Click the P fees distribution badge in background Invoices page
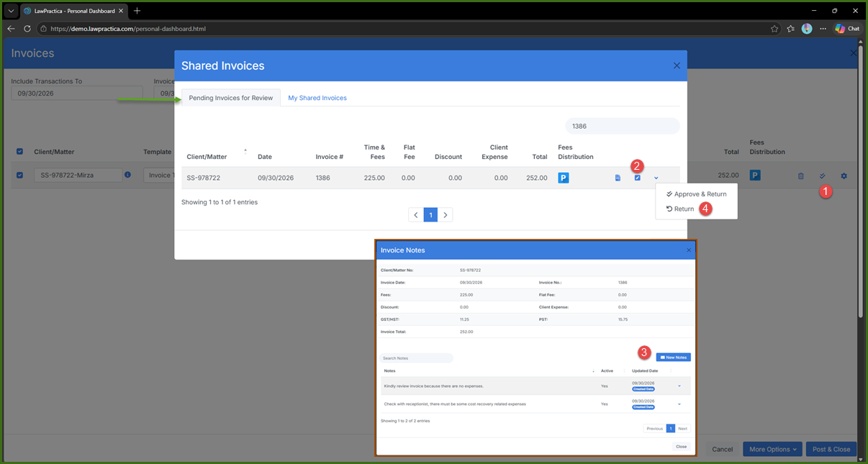 [755, 176]
